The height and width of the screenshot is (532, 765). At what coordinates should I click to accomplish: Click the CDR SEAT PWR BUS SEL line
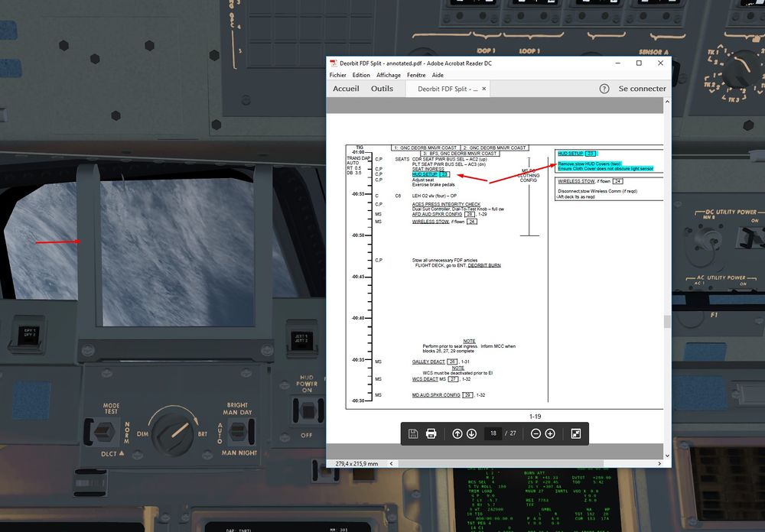click(x=449, y=160)
